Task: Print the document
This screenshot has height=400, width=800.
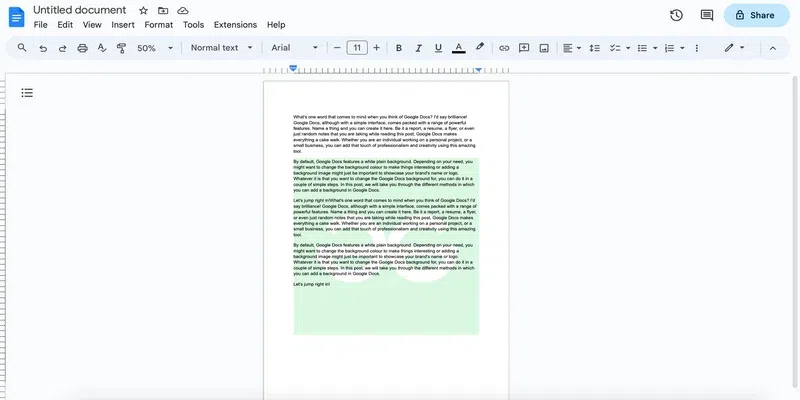Action: (x=82, y=48)
